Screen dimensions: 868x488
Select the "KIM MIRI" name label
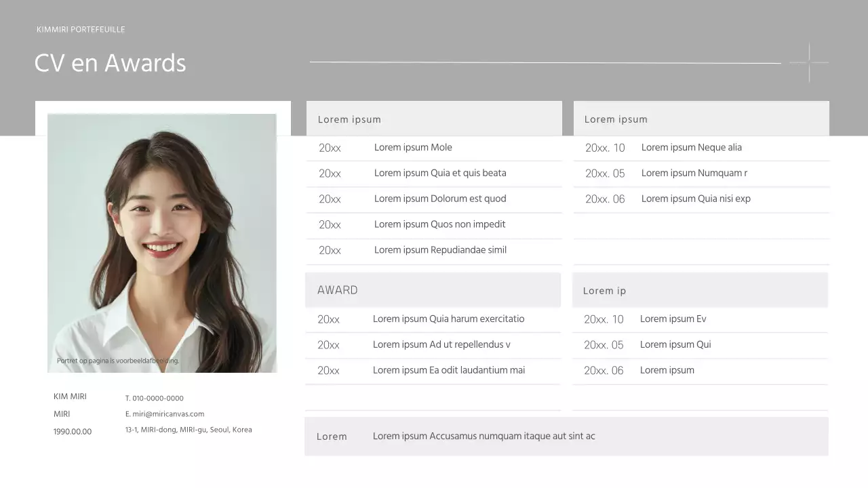coord(69,396)
